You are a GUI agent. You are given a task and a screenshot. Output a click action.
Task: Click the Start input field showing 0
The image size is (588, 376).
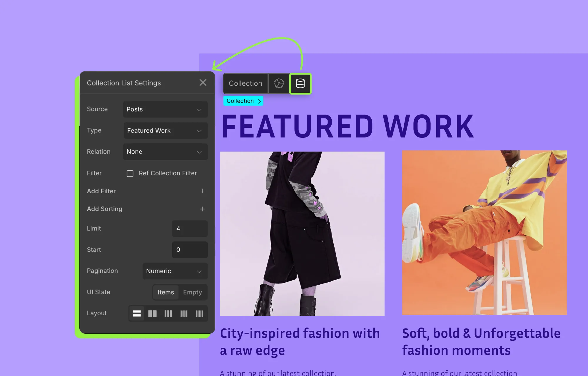pos(190,250)
